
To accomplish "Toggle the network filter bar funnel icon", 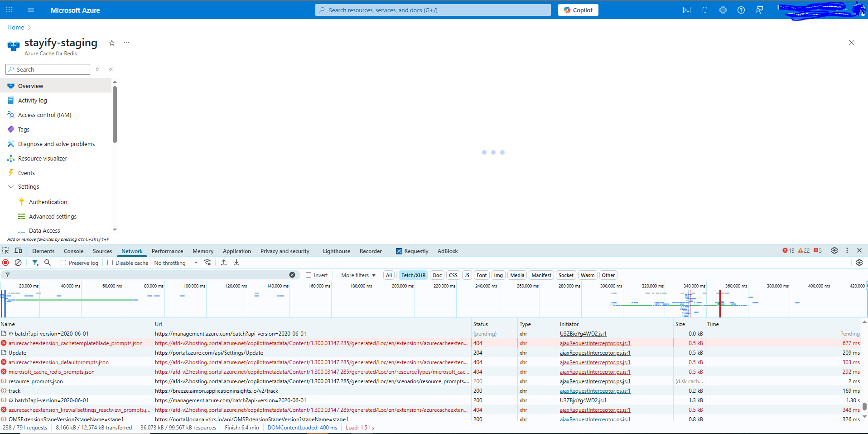I will (35, 263).
